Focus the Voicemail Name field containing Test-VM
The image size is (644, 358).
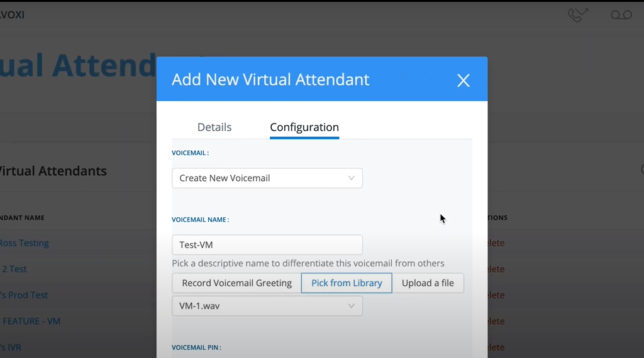click(x=267, y=245)
